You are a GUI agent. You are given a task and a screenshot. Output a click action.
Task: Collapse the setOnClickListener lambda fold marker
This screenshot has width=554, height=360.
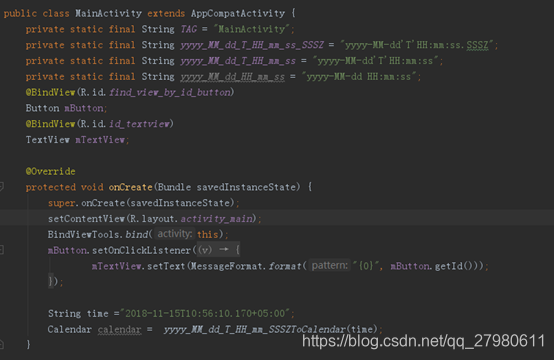tap(1, 250)
